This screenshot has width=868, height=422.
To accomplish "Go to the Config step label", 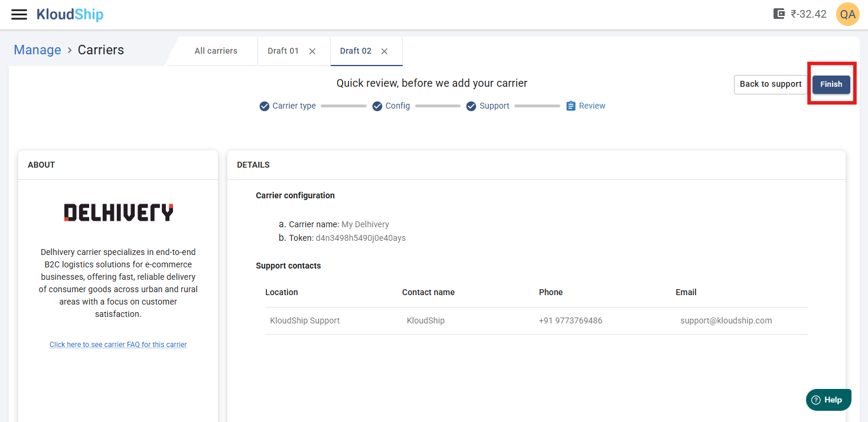I will point(398,106).
